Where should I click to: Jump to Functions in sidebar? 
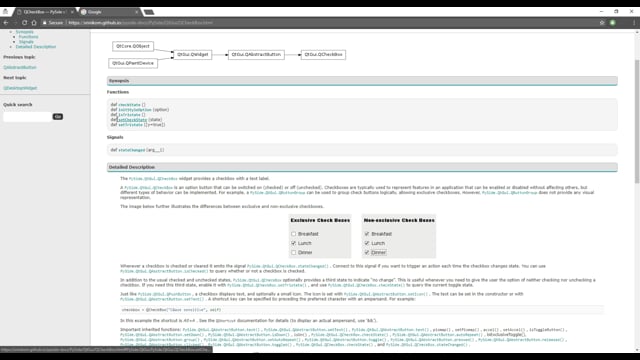coord(28,37)
